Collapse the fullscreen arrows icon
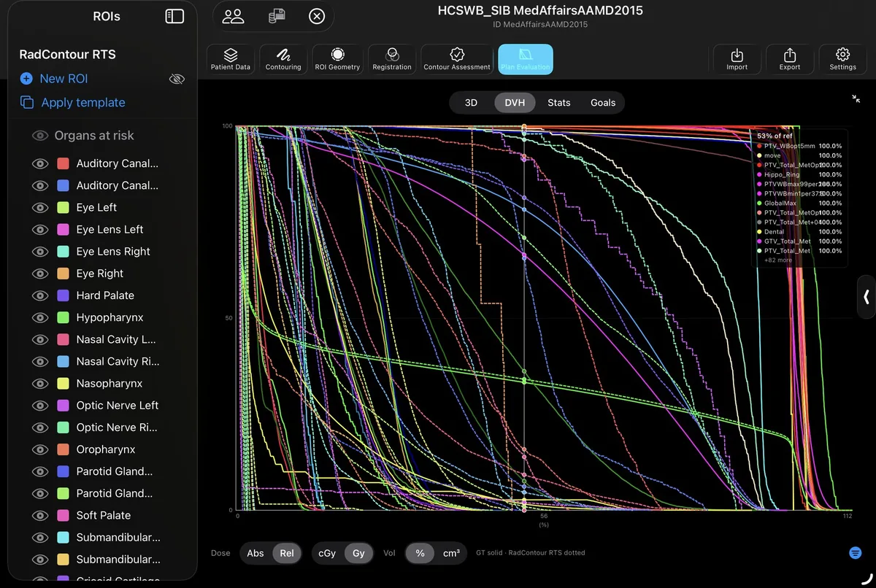This screenshot has width=876, height=588. pyautogui.click(x=856, y=98)
